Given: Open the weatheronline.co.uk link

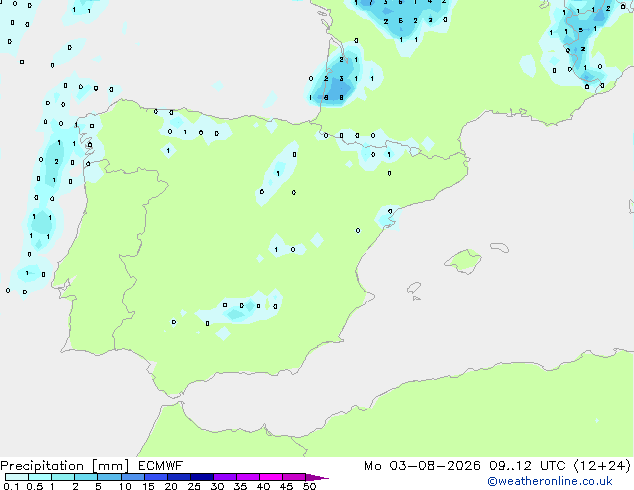Looking at the screenshot, I should click(x=550, y=481).
